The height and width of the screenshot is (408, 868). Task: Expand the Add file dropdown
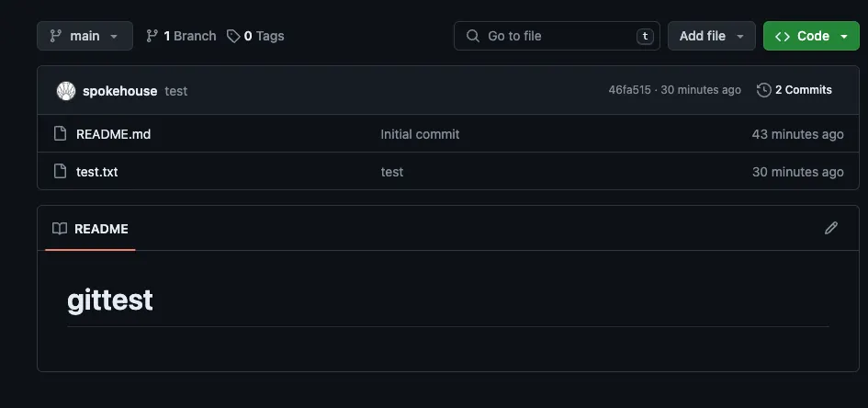click(711, 36)
